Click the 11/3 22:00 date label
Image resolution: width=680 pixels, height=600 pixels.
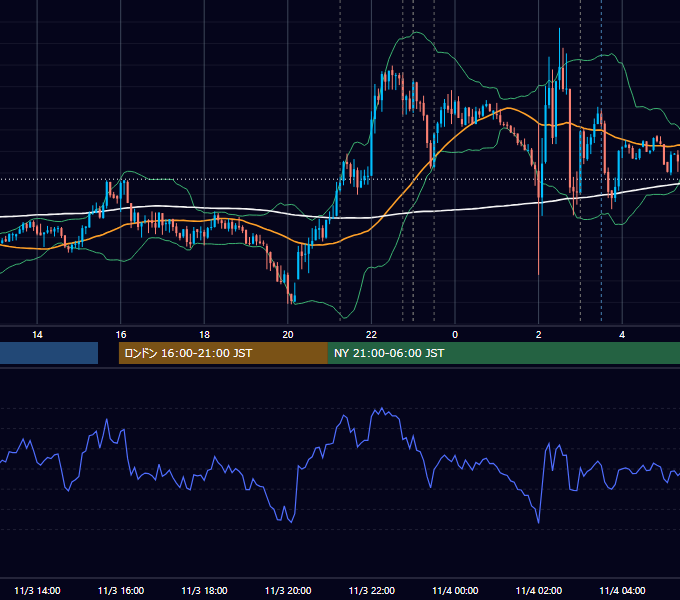tap(372, 590)
